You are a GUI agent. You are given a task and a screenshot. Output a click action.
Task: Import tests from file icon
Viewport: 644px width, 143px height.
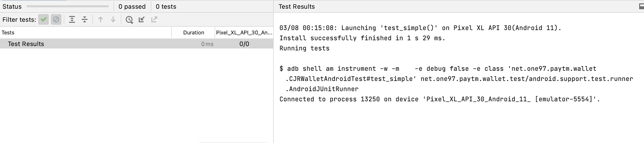(142, 20)
